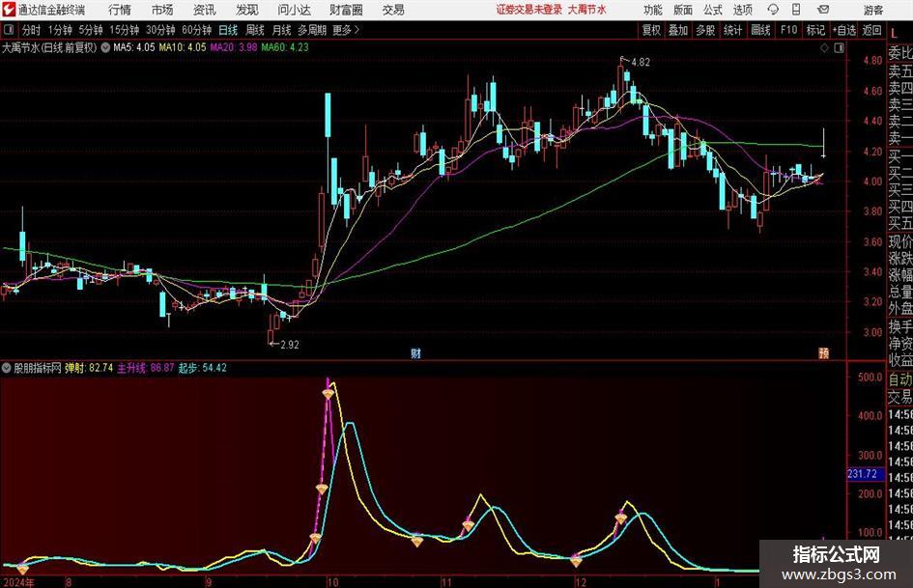
Task: Click the MA5: 4.05 label
Action: 134,47
